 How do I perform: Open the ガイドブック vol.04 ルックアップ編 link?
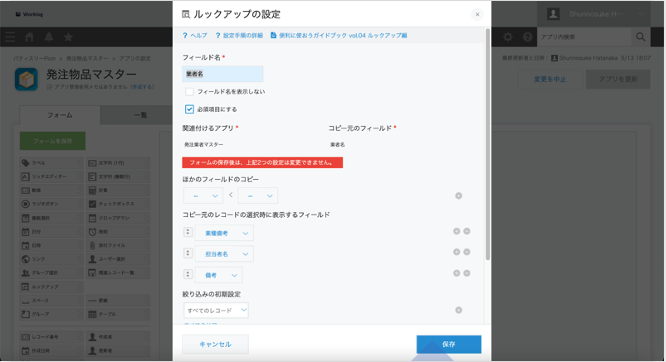point(339,35)
